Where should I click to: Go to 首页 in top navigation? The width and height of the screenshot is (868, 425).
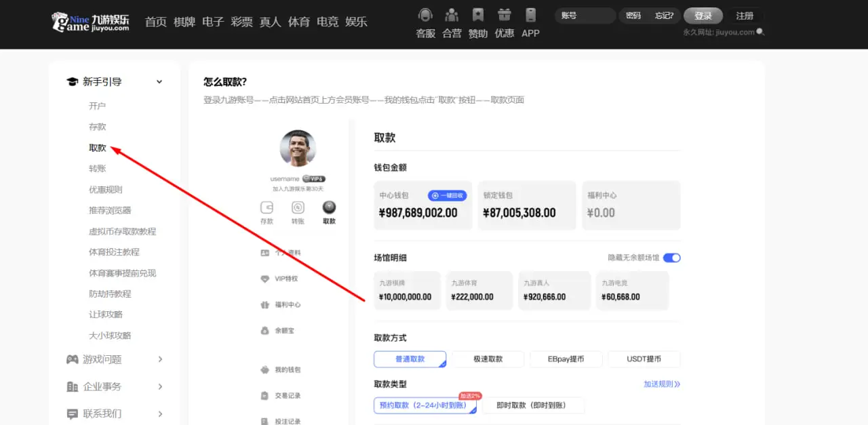point(156,22)
